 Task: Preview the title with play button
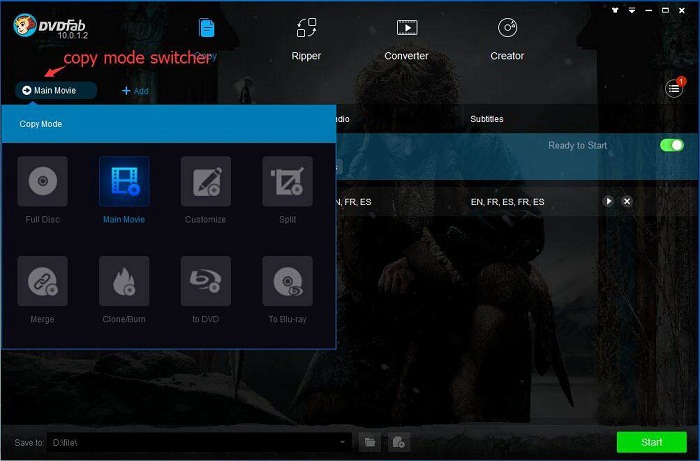tap(608, 201)
